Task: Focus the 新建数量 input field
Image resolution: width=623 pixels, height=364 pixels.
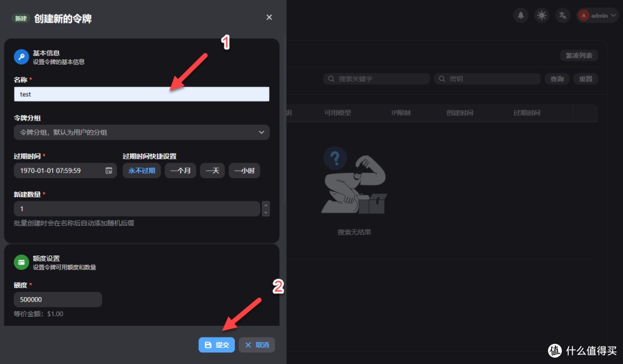Action: [137, 209]
